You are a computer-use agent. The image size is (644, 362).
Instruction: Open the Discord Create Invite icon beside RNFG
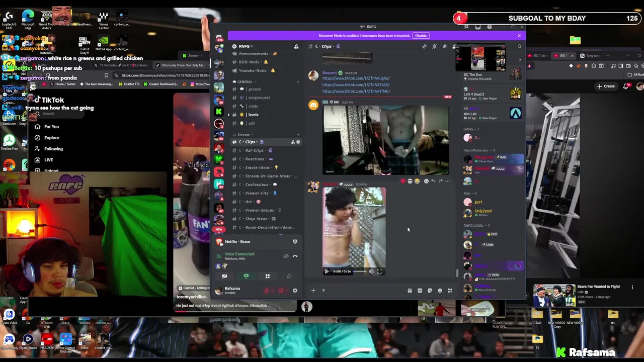(x=296, y=46)
